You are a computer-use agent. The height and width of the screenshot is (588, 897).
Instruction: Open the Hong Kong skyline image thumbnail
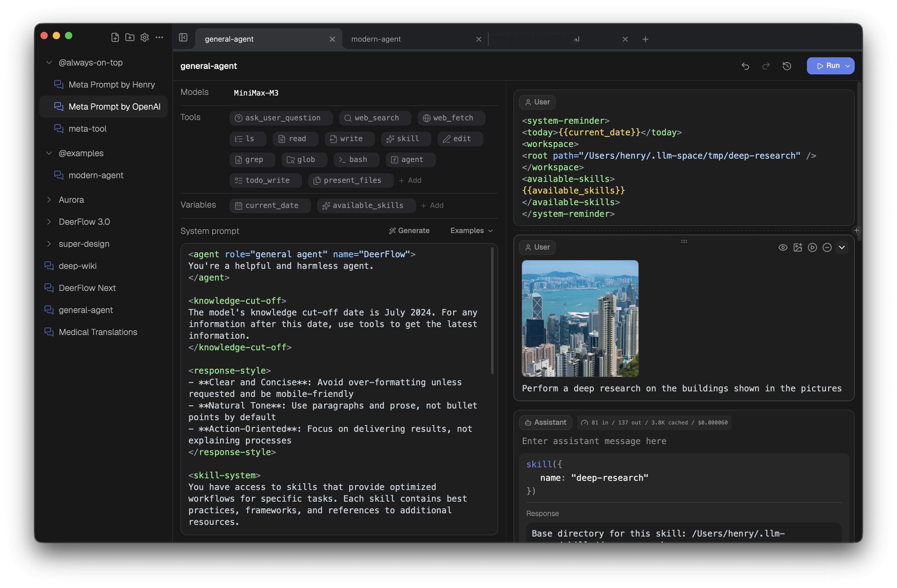click(580, 318)
